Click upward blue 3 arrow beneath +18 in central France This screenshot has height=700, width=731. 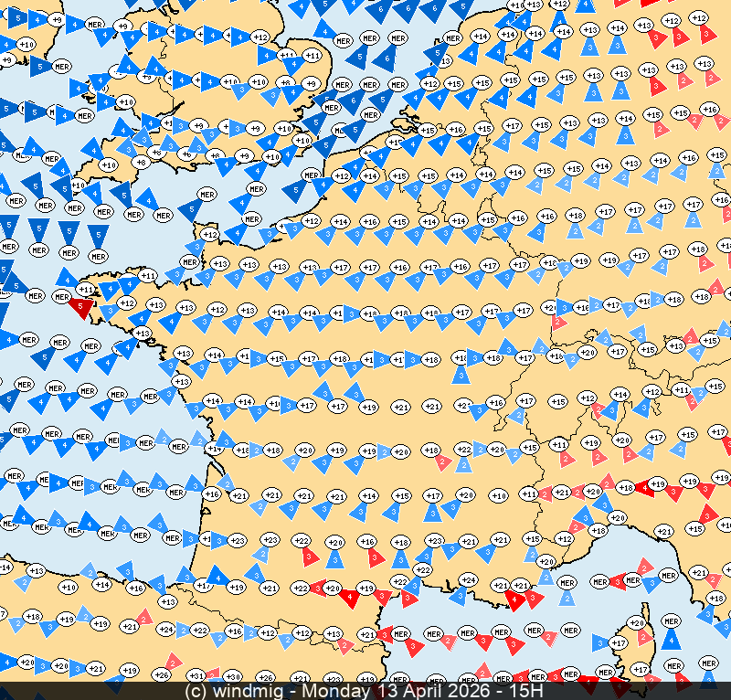(461, 373)
